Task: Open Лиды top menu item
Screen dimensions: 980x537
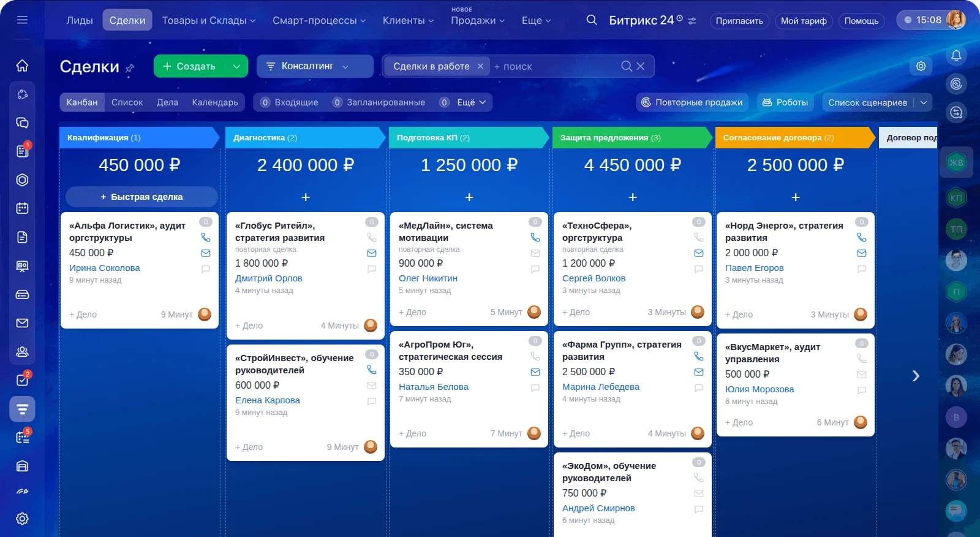Action: [80, 20]
